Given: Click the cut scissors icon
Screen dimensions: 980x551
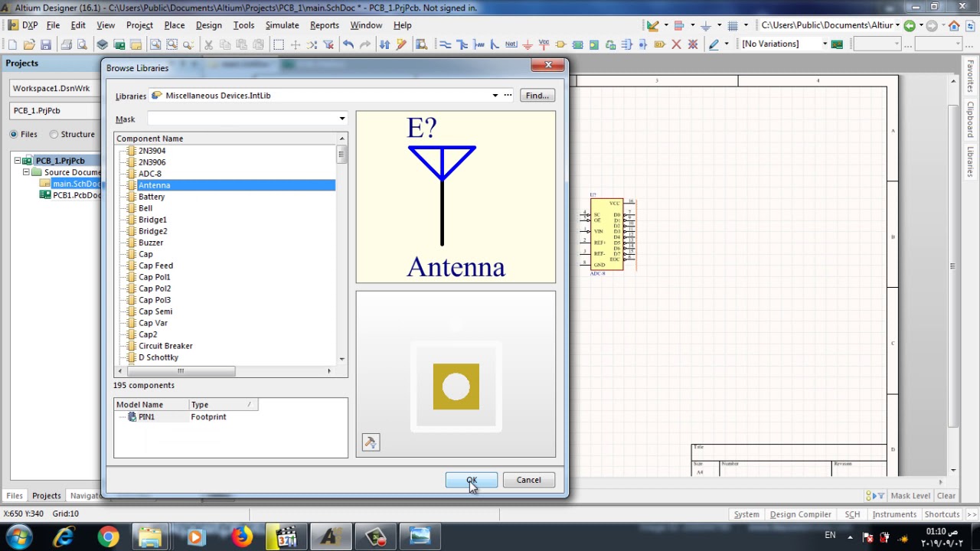Looking at the screenshot, I should [x=208, y=44].
